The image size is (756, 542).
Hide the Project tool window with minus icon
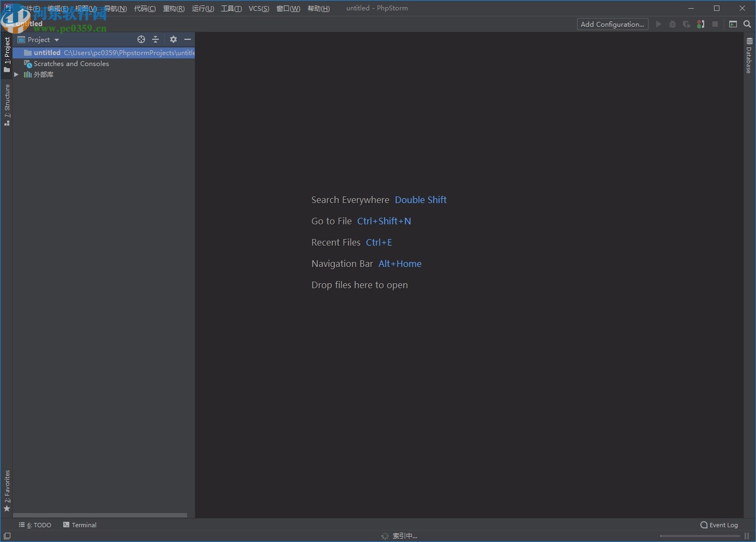tap(188, 39)
